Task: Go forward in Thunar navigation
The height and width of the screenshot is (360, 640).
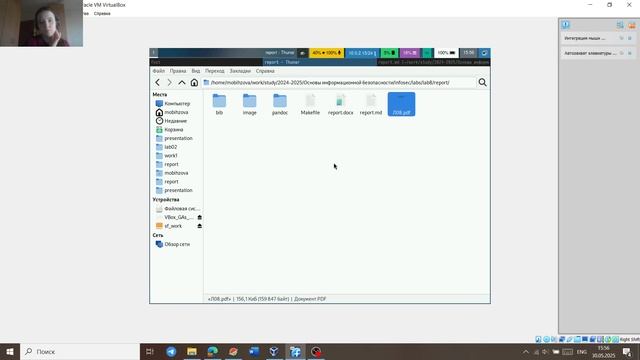Action: (169, 82)
